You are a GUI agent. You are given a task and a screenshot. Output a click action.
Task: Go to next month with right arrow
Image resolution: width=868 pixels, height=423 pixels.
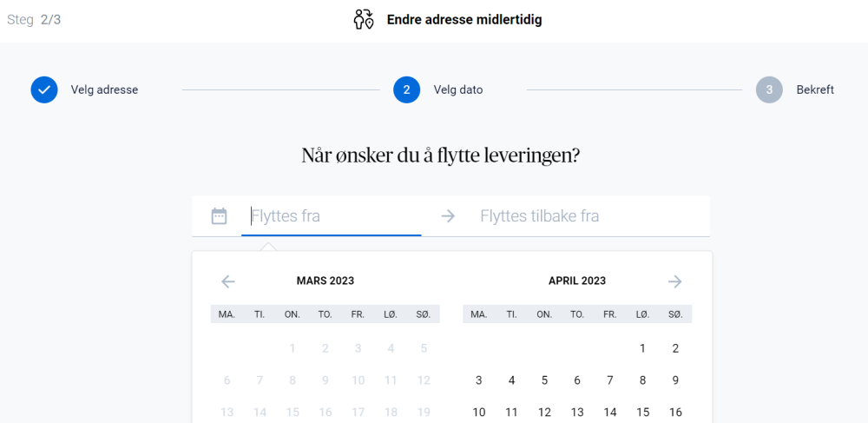click(675, 281)
